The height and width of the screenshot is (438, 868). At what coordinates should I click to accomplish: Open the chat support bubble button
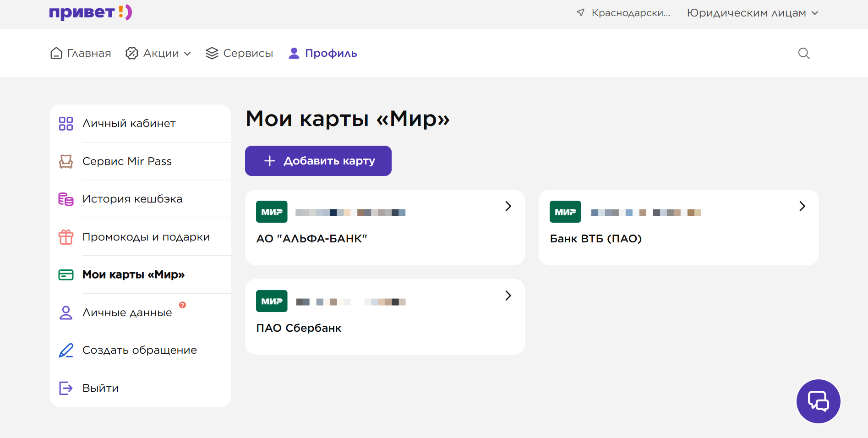click(819, 401)
